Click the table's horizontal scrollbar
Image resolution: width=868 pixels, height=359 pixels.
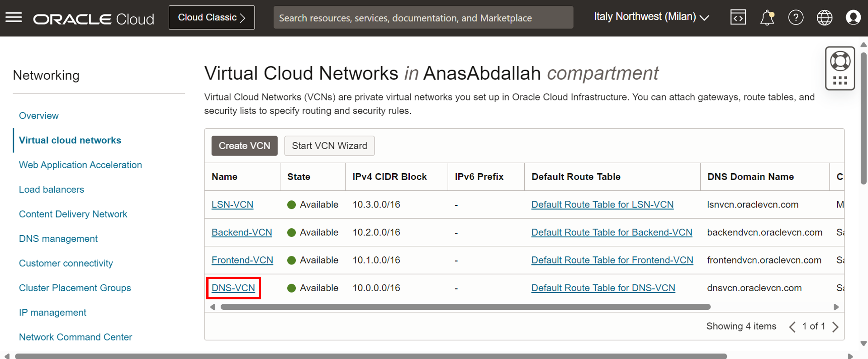(x=465, y=307)
